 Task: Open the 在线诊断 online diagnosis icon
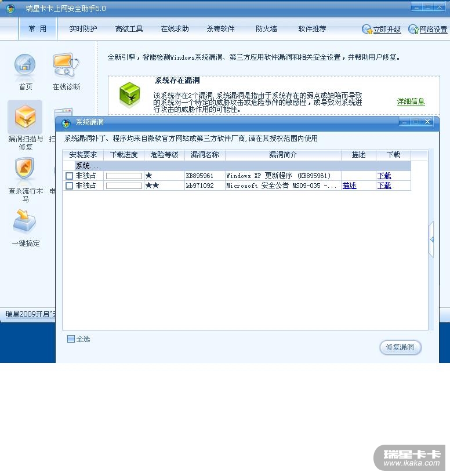click(66, 66)
